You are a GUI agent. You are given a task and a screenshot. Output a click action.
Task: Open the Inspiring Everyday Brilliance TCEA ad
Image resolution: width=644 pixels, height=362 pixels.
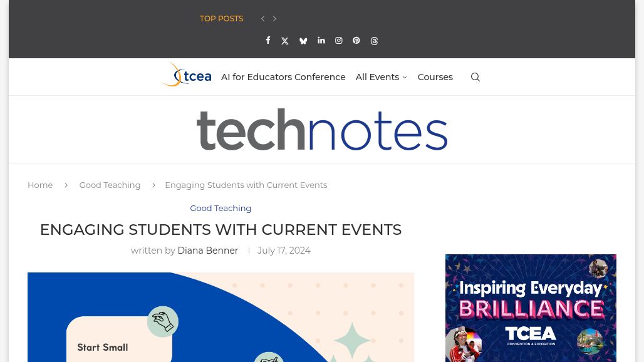(531, 308)
